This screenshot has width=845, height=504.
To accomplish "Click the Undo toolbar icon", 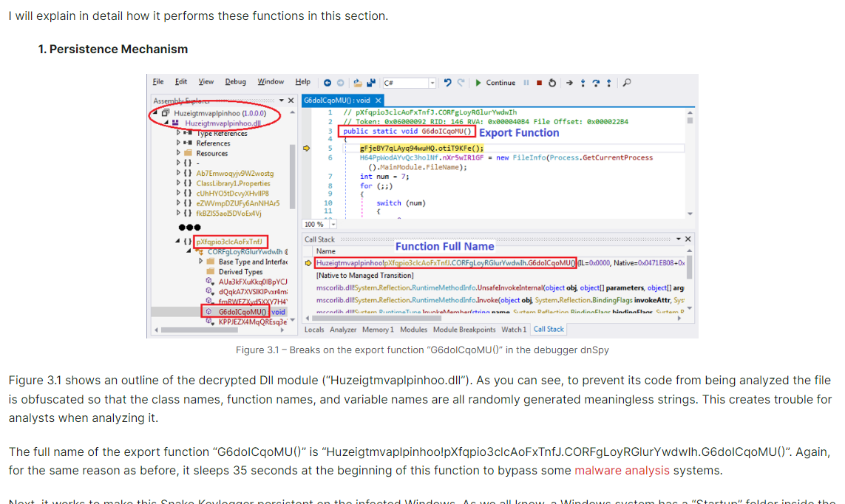I will pyautogui.click(x=447, y=83).
